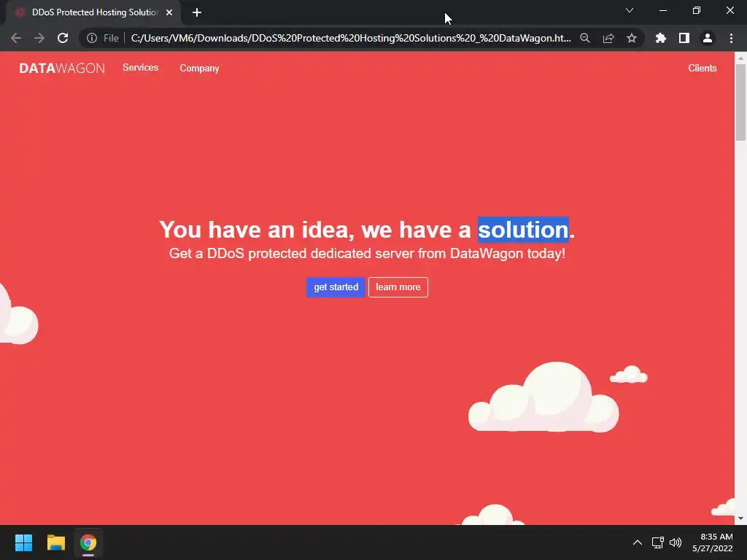Open the clock showing 8:35 AM

(712, 542)
